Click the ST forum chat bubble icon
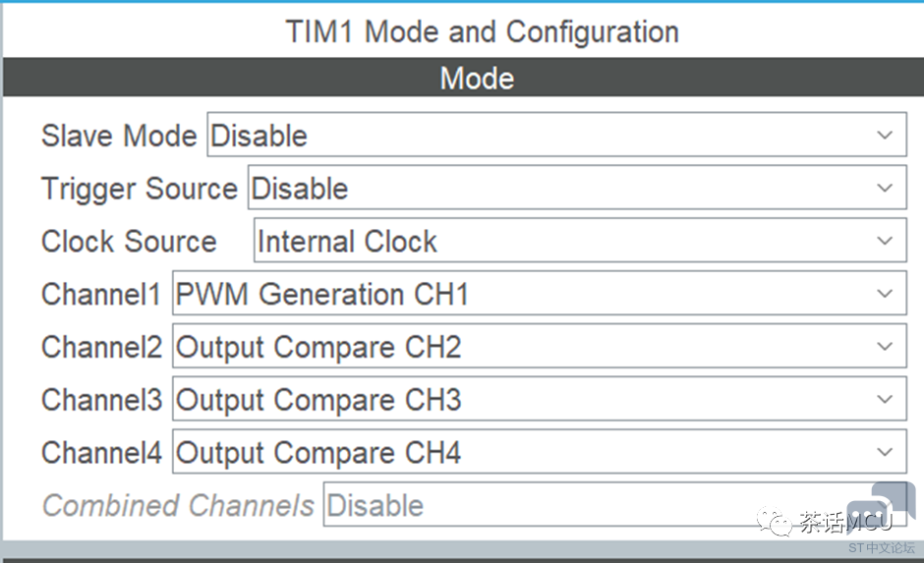Viewport: 924px width, 563px height. pos(881,508)
